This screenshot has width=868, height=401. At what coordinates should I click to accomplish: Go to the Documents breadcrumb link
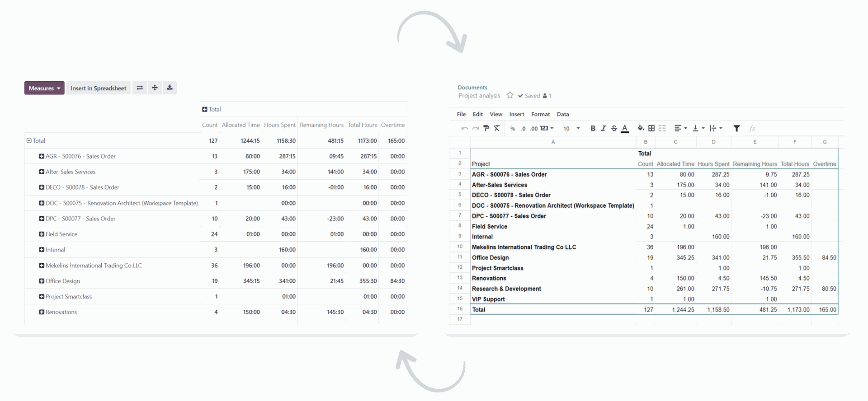[x=472, y=88]
